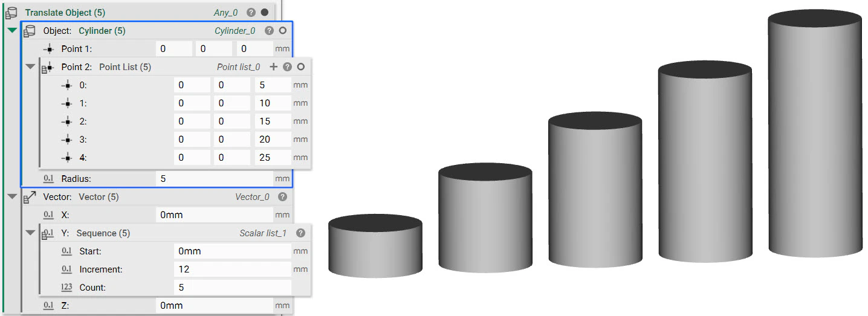Edit the Count value 5

click(233, 288)
